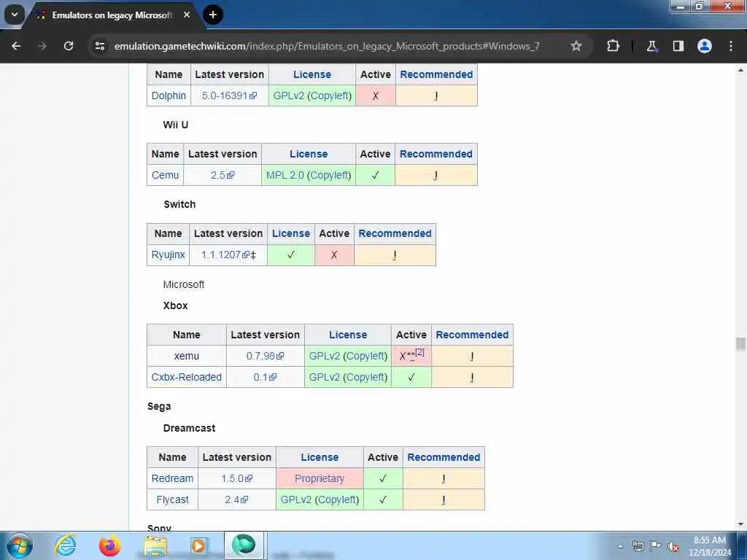747x560 pixels.
Task: View site information icon in address bar
Action: [99, 46]
